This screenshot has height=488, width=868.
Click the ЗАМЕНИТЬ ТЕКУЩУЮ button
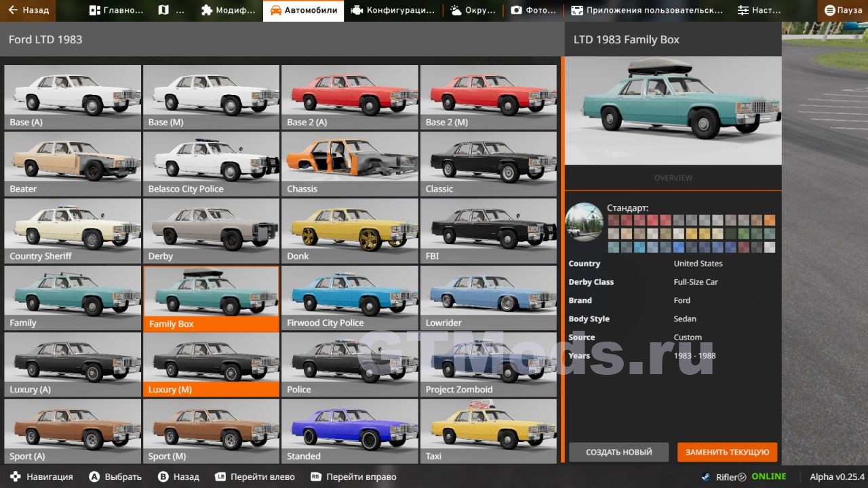[x=727, y=452]
